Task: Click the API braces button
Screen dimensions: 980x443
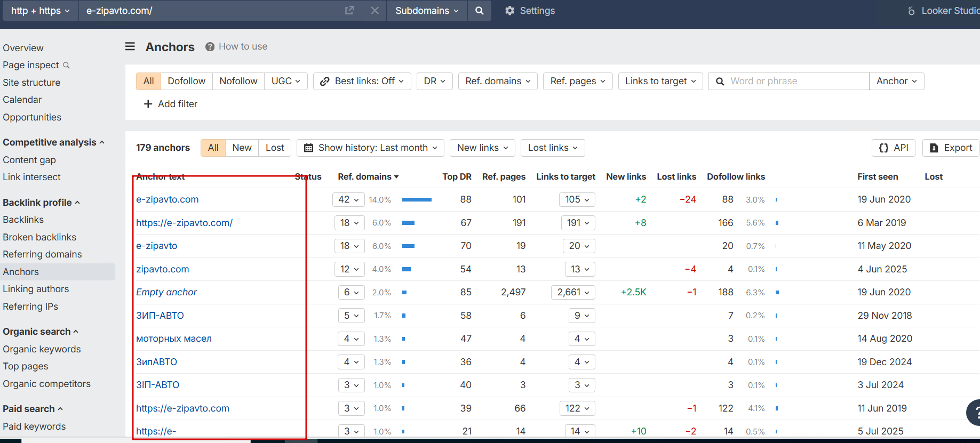Action: coord(894,148)
